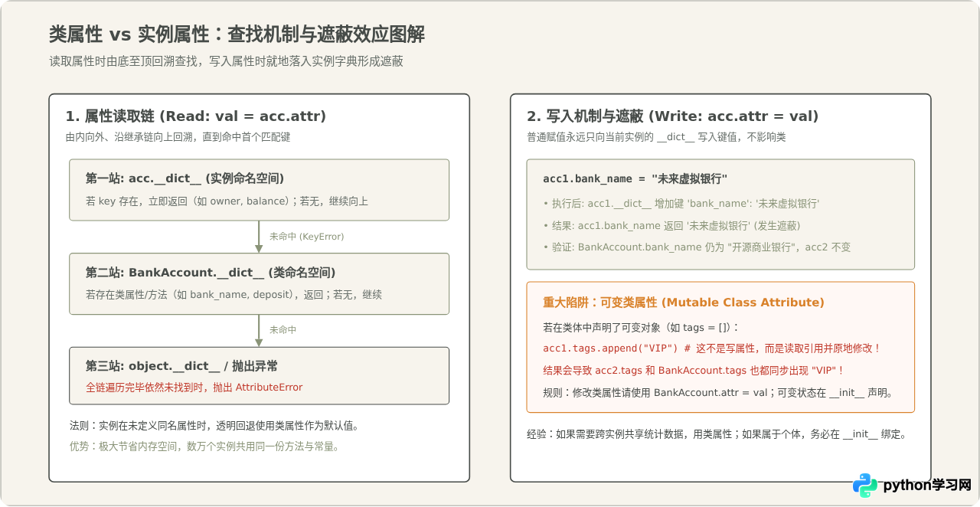This screenshot has height=507, width=980.
Task: Select bullet "结果: acc1.bank_name 返回" (发生遮蔽)
Action: (672, 226)
